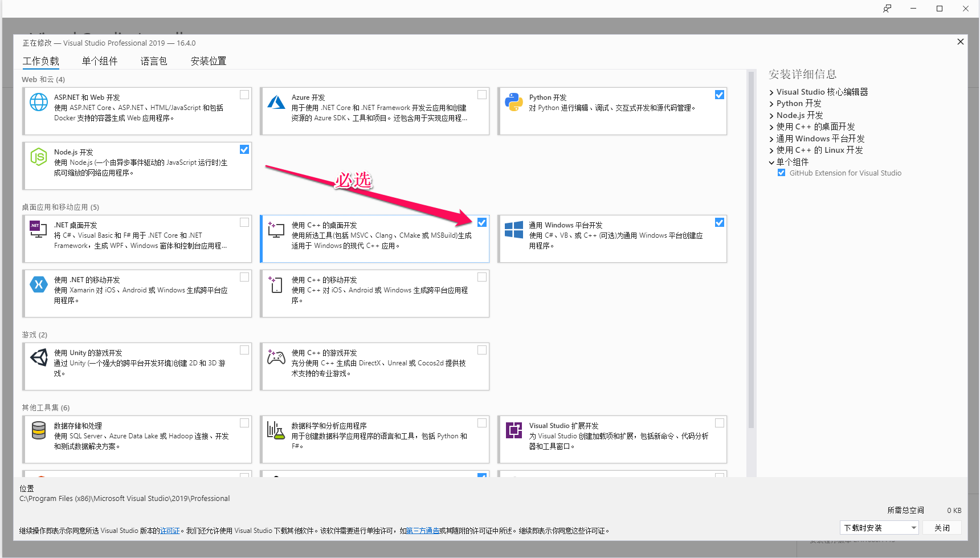980x558 pixels.
Task: Expand 通用 Windows 平台开发 in details
Action: point(771,139)
